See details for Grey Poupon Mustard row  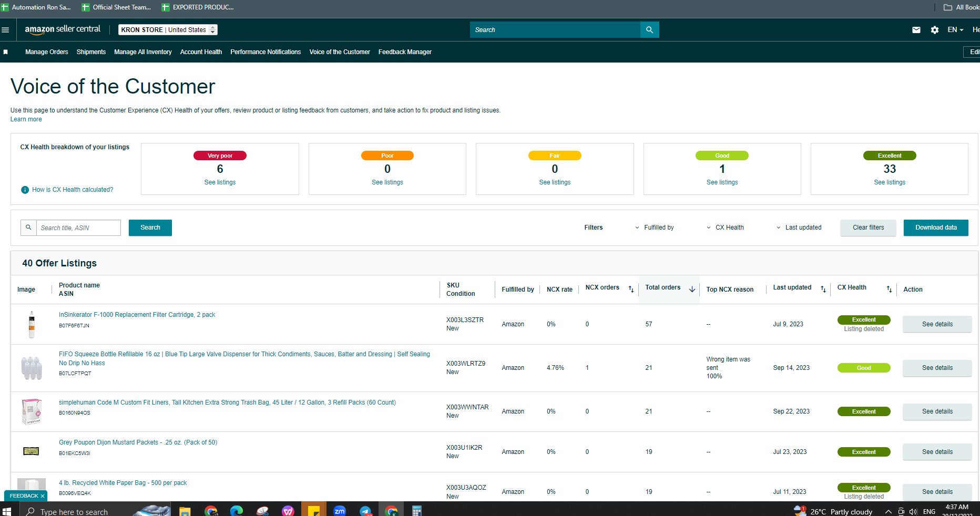(x=937, y=452)
